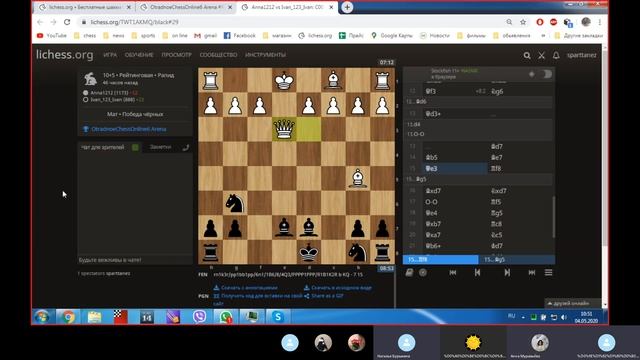Image resolution: width=640 pixels, height=360 pixels.
Task: Download PGN with annotations link
Action: pyautogui.click(x=245, y=288)
